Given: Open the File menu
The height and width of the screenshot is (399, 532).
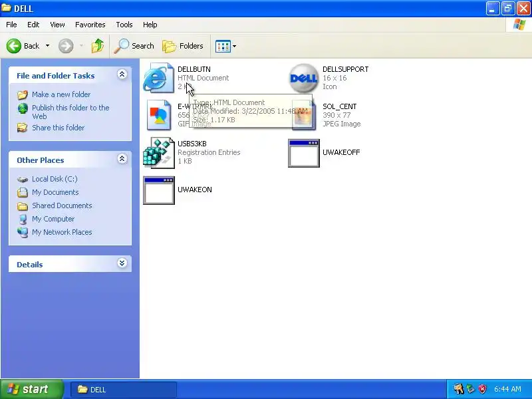Looking at the screenshot, I should coord(11,25).
